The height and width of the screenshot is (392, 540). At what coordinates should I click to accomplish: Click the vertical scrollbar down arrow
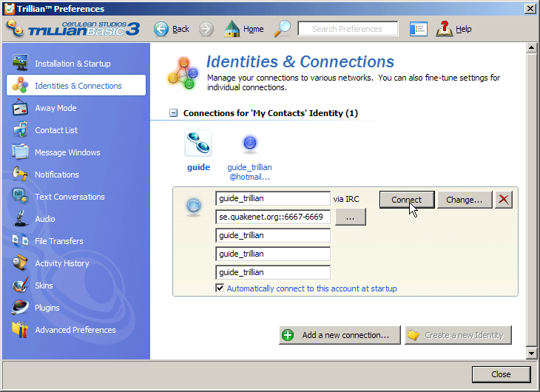coord(531,354)
